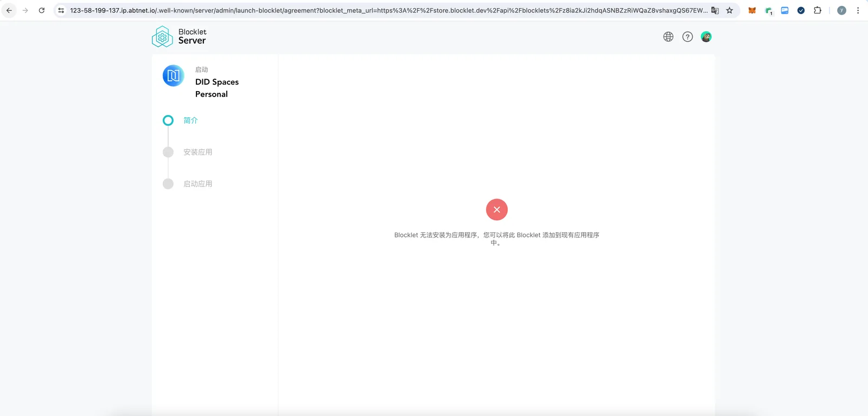
Task: Go forward in browser history
Action: 25,10
